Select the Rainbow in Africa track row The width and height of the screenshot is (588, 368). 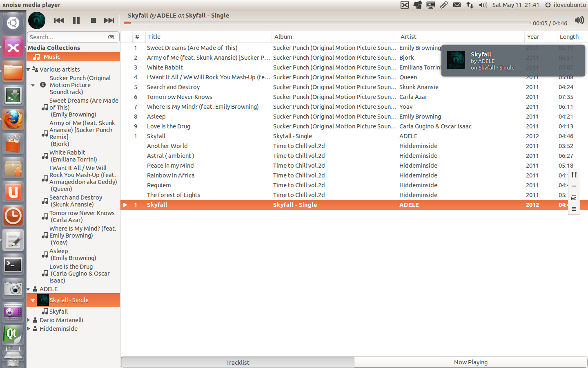pyautogui.click(x=354, y=175)
